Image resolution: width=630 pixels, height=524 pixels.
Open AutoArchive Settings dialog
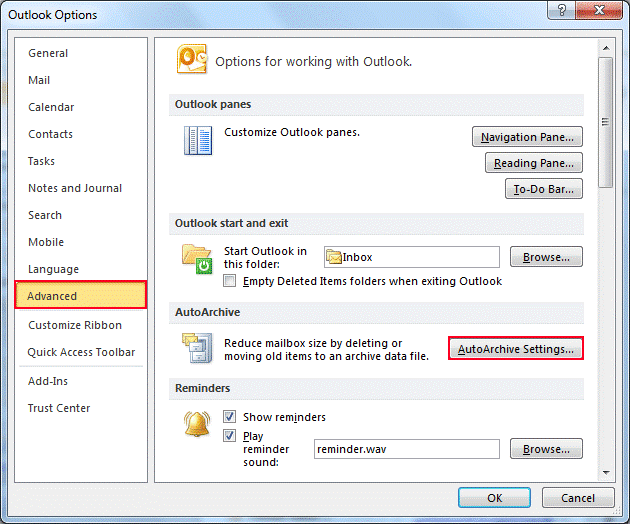point(516,349)
